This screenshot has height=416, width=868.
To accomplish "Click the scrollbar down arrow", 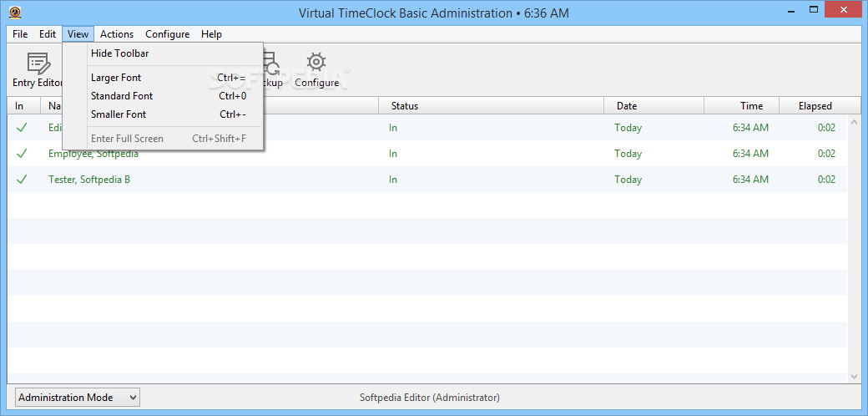I will pos(854,376).
